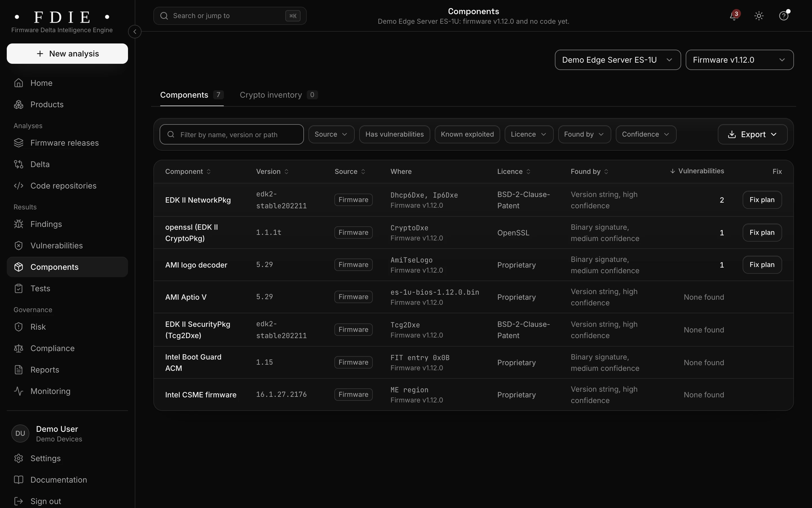Open Fix plan for openssl row
Screen dimensions: 812x508
762,233
